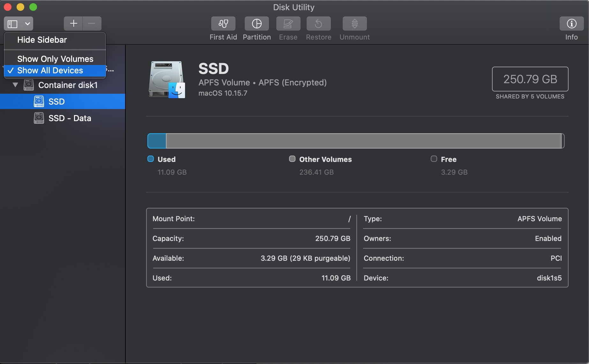Image resolution: width=589 pixels, height=364 pixels.
Task: Click the SSD volume icon in sidebar
Action: click(39, 102)
